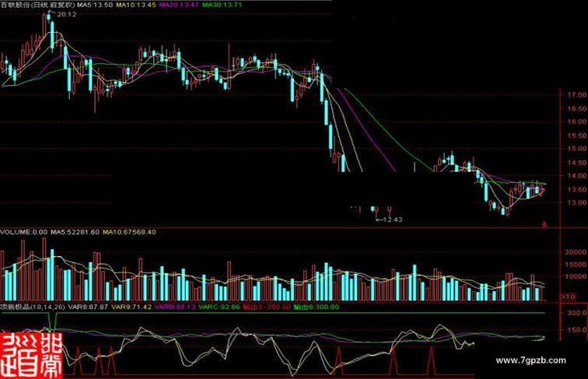Click the 12.43 low price marker
Screen dimensions: 588x379
pyautogui.click(x=393, y=219)
